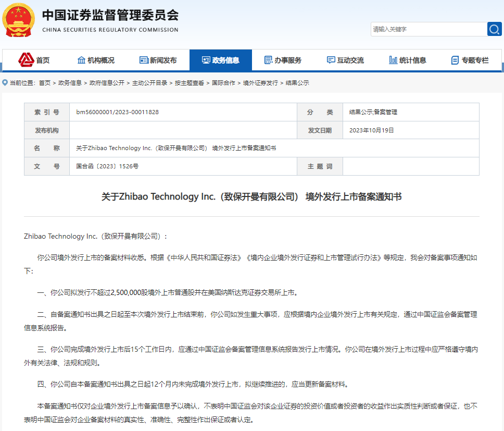
Task: Open the 机构概况 navigation tab
Action: pos(96,60)
